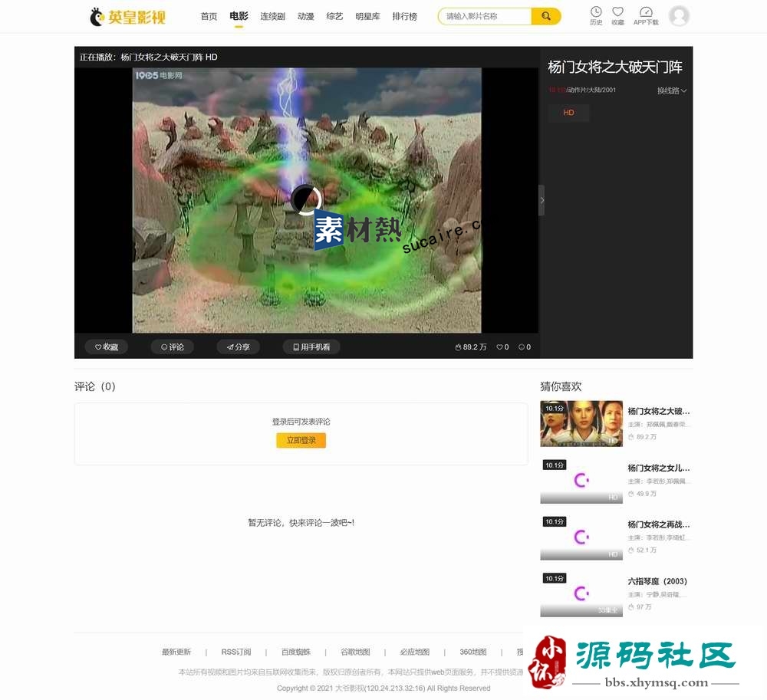
Task: Click the 杨门女将之大破天门阵 title in side panel
Action: click(x=615, y=67)
